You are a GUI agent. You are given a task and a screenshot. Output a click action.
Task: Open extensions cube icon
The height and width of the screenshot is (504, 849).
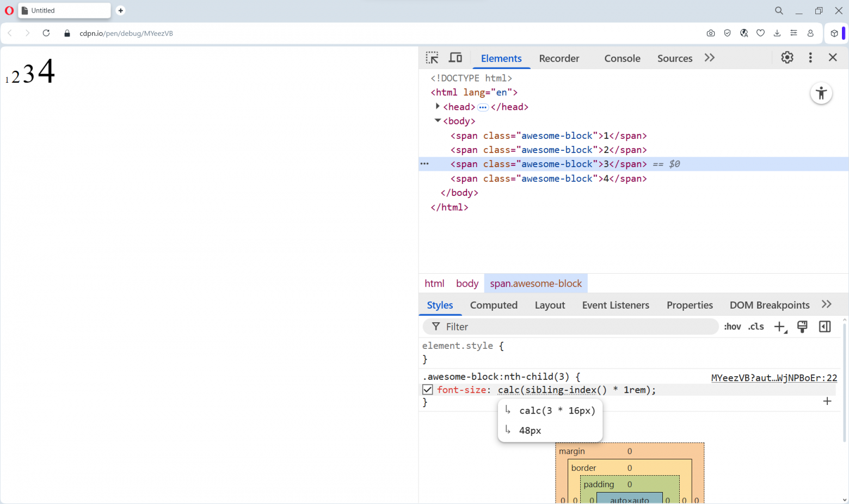click(x=834, y=33)
